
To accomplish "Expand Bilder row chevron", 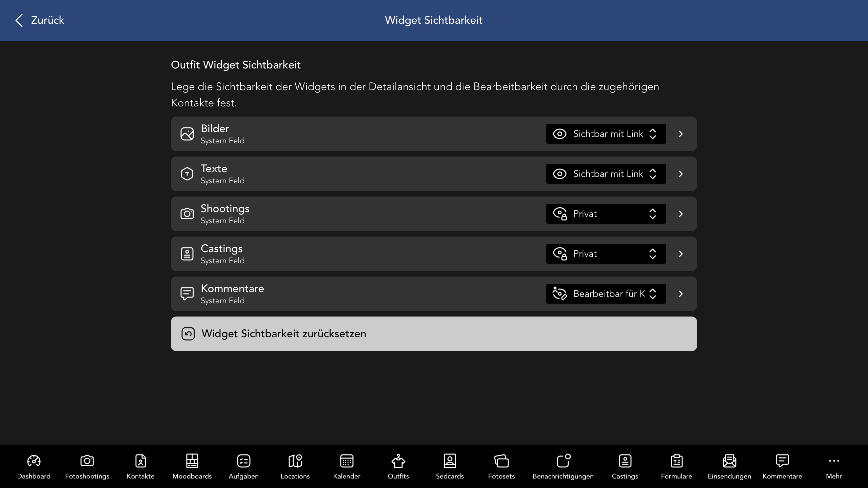I will (x=681, y=134).
